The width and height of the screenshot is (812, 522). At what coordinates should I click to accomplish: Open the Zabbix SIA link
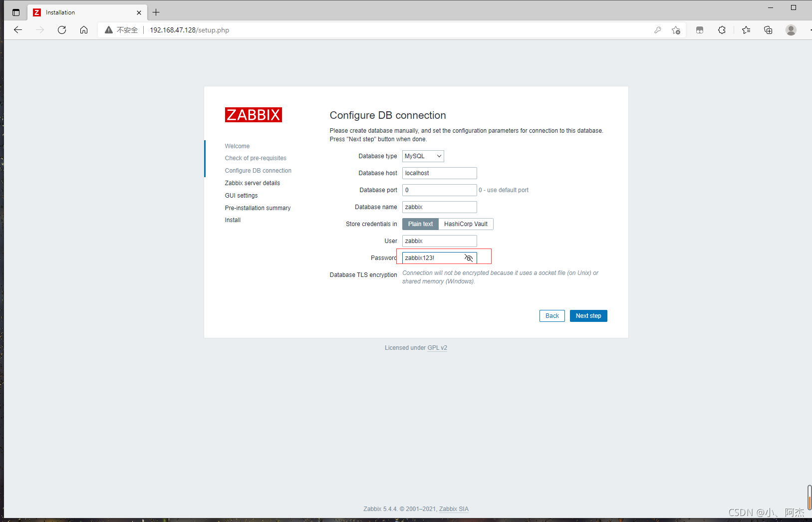454,509
